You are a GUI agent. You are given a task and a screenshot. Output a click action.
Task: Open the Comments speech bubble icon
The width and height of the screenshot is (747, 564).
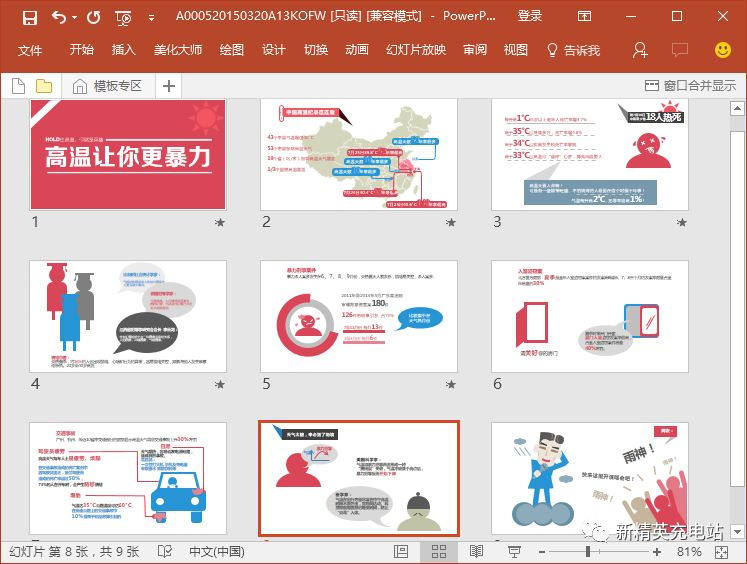tap(680, 50)
